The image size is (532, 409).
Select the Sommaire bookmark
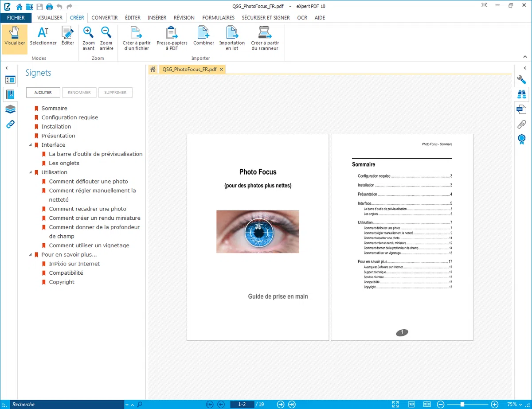(x=55, y=108)
